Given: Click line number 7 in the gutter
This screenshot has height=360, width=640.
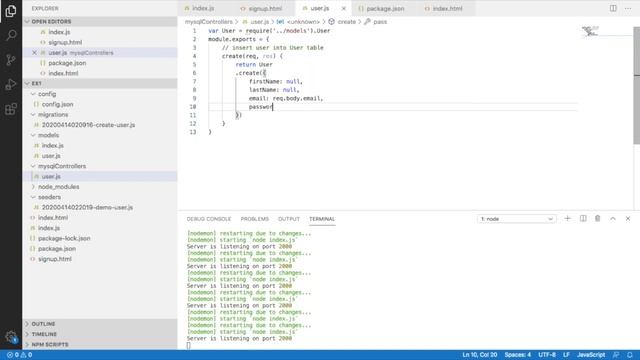Looking at the screenshot, I should click(x=194, y=82).
